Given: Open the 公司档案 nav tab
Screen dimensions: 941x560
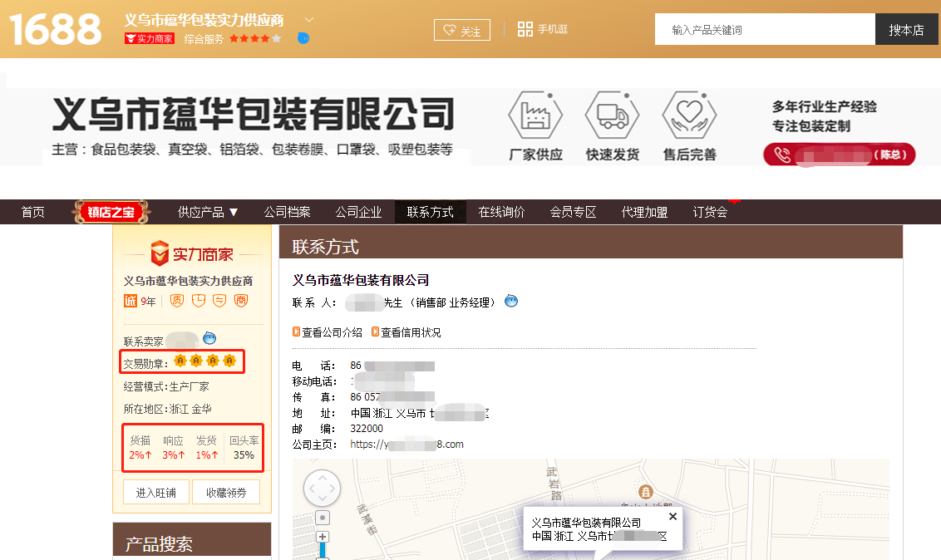Looking at the screenshot, I should 288,212.
